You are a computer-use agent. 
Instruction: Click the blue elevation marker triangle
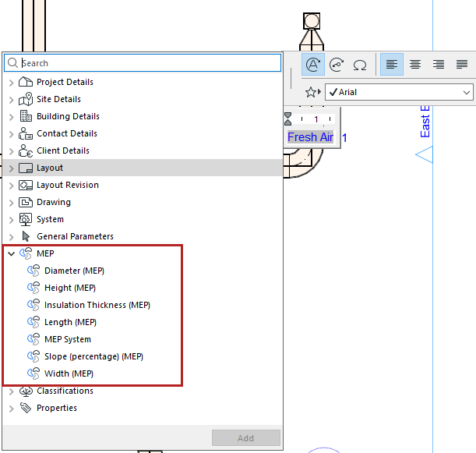424,154
